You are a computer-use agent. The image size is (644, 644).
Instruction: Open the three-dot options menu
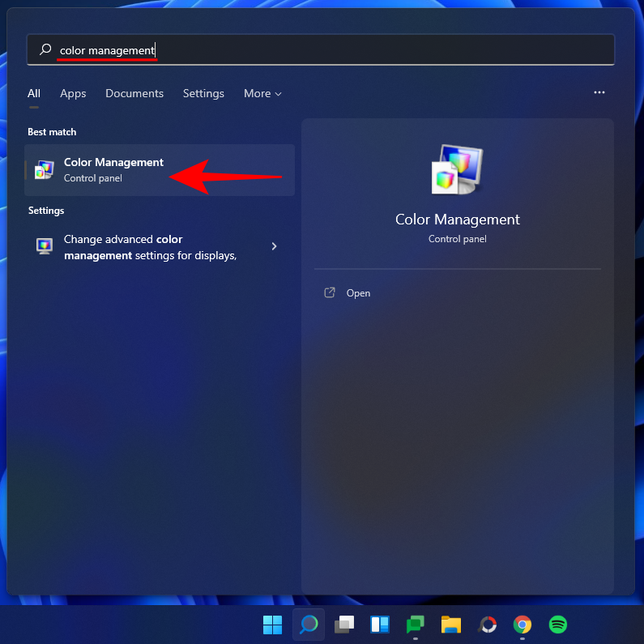pyautogui.click(x=599, y=92)
